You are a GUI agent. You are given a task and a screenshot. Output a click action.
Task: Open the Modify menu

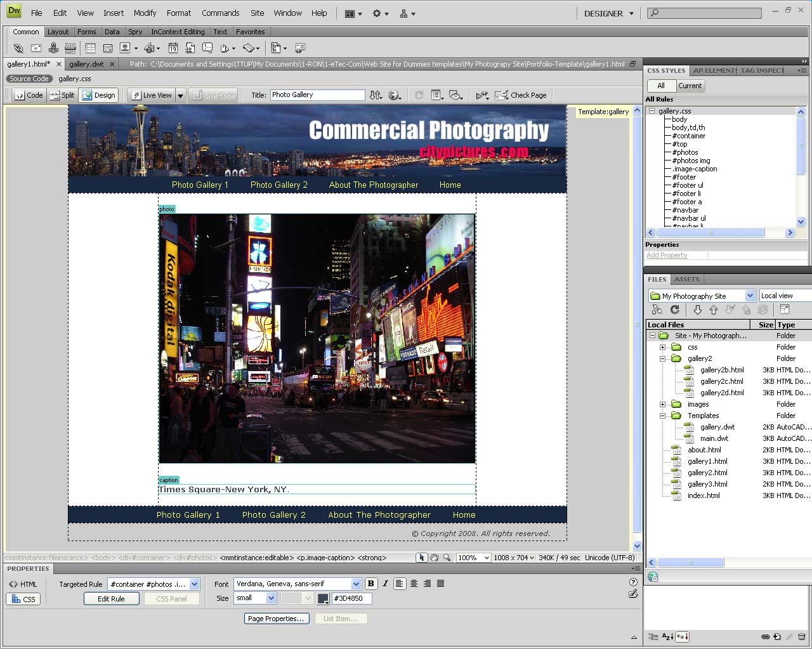click(x=145, y=13)
